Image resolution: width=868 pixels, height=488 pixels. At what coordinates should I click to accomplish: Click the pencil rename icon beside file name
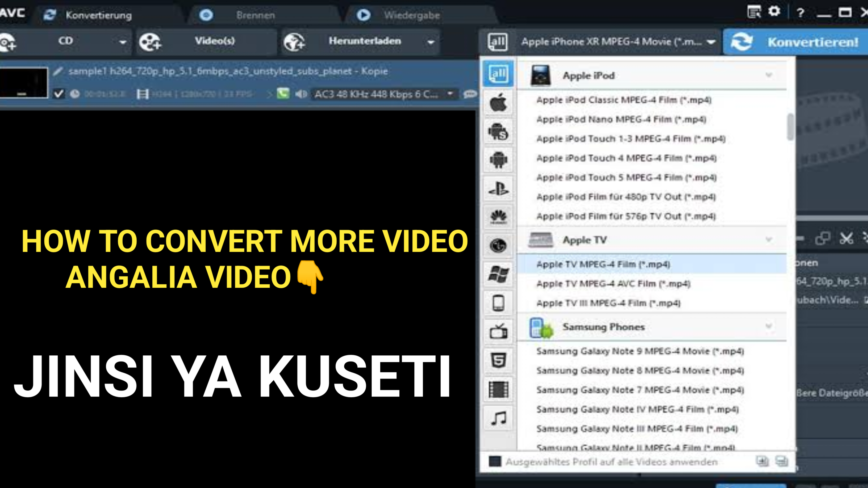point(58,71)
